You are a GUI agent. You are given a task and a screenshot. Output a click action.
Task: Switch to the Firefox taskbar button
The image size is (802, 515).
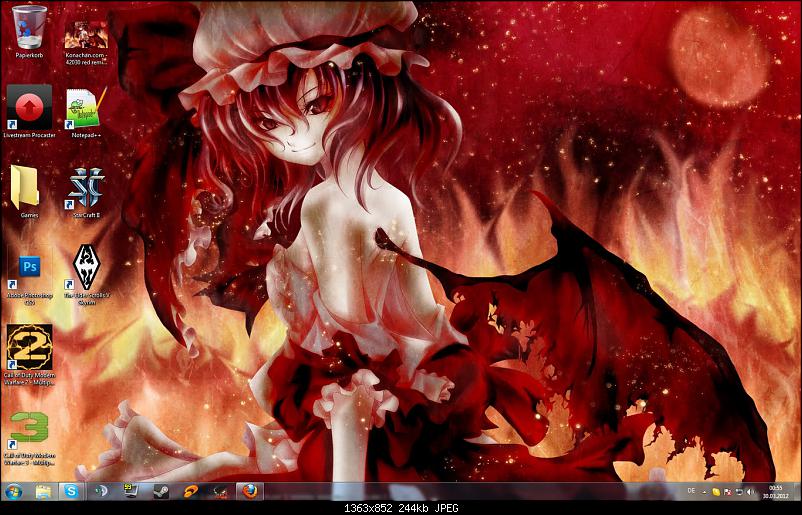pyautogui.click(x=250, y=491)
